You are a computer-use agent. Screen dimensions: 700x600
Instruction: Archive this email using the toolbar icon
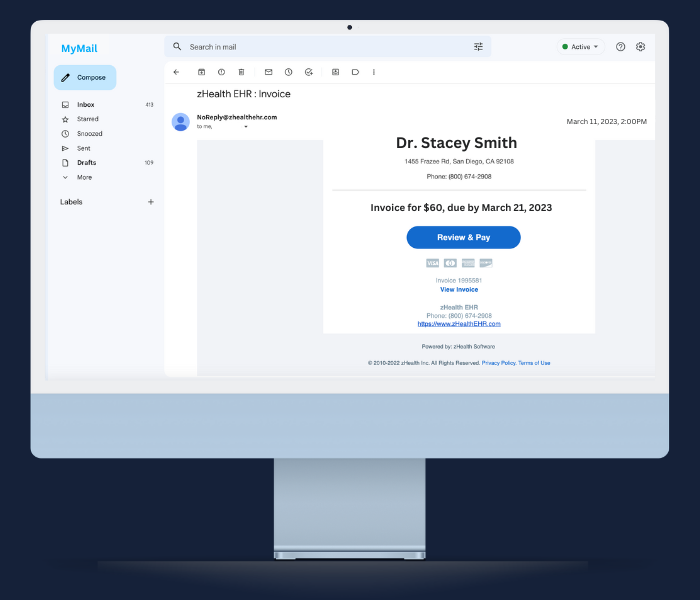201,72
